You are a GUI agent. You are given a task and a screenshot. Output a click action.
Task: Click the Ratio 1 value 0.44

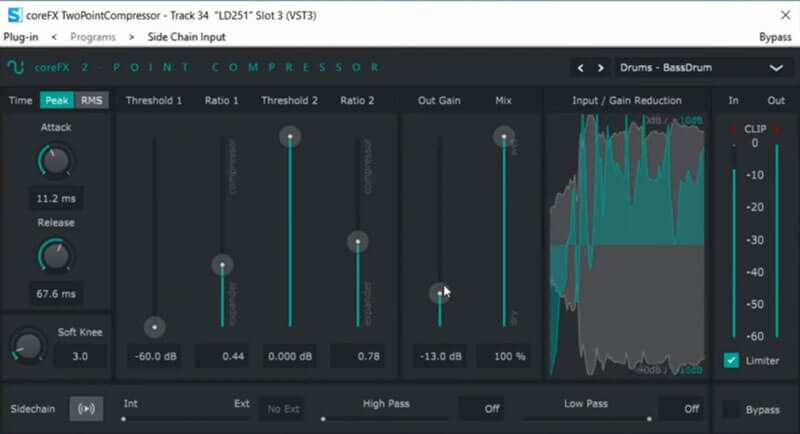pyautogui.click(x=222, y=356)
